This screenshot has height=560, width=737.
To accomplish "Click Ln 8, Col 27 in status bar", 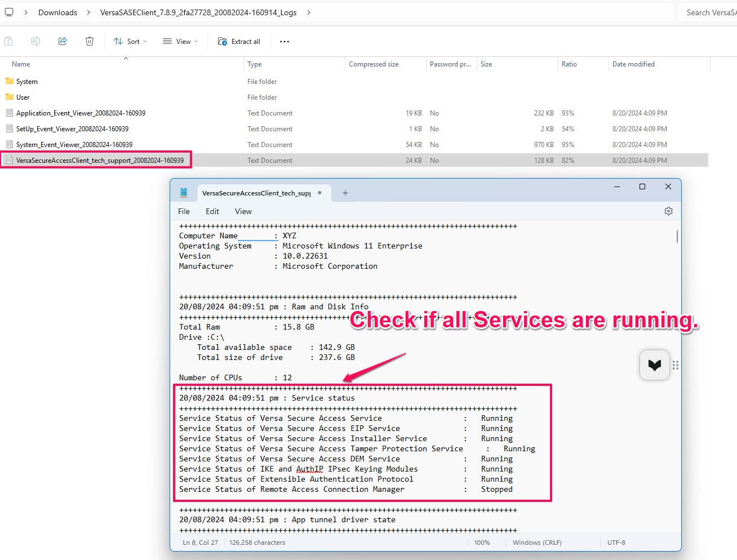I will click(x=200, y=543).
